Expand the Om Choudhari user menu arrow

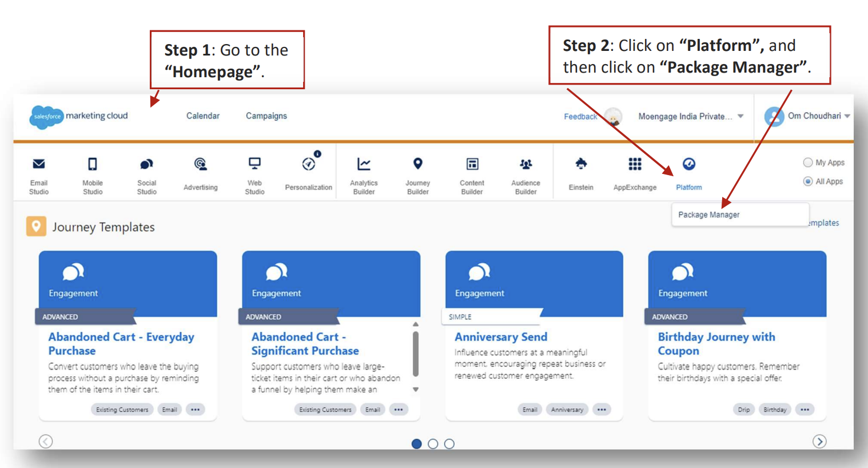847,116
